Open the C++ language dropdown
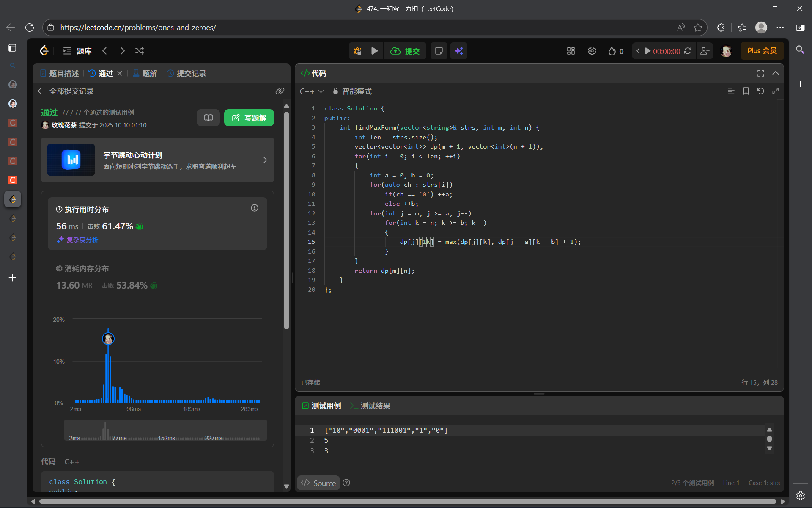 [312, 91]
